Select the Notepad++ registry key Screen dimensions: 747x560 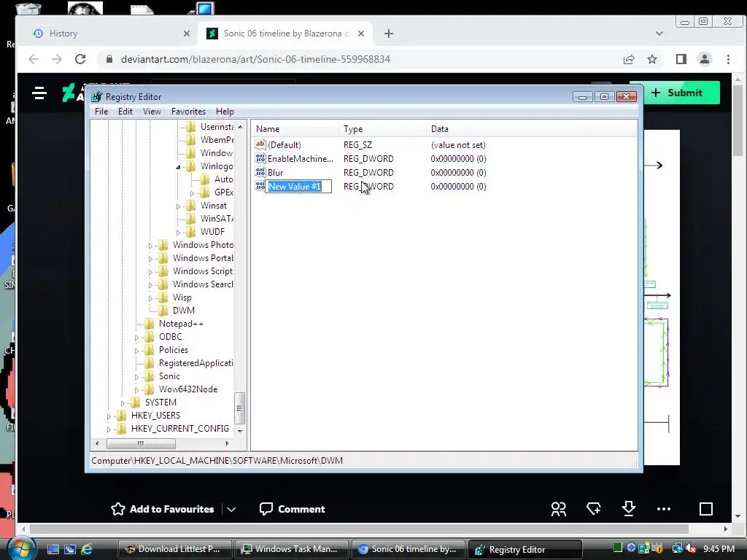click(x=181, y=324)
